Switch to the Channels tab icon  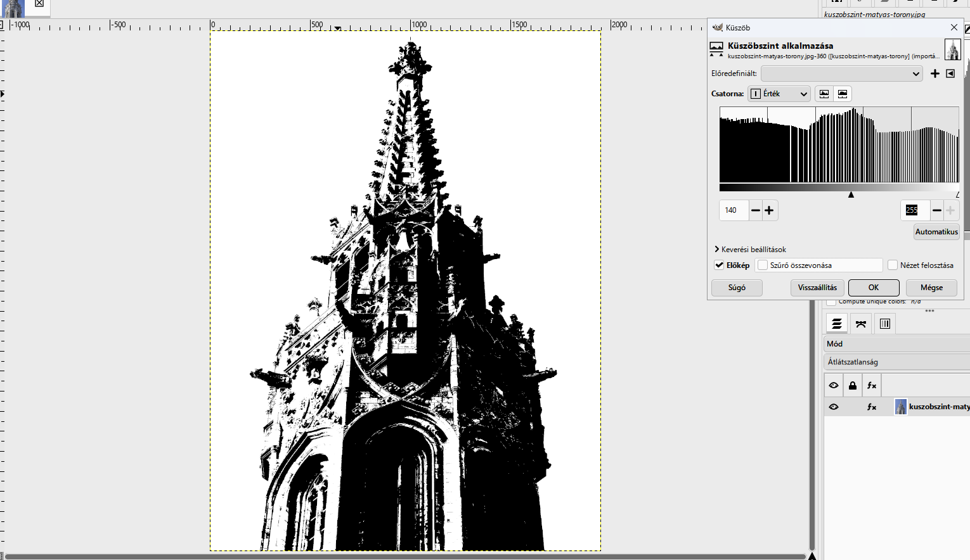click(x=885, y=324)
